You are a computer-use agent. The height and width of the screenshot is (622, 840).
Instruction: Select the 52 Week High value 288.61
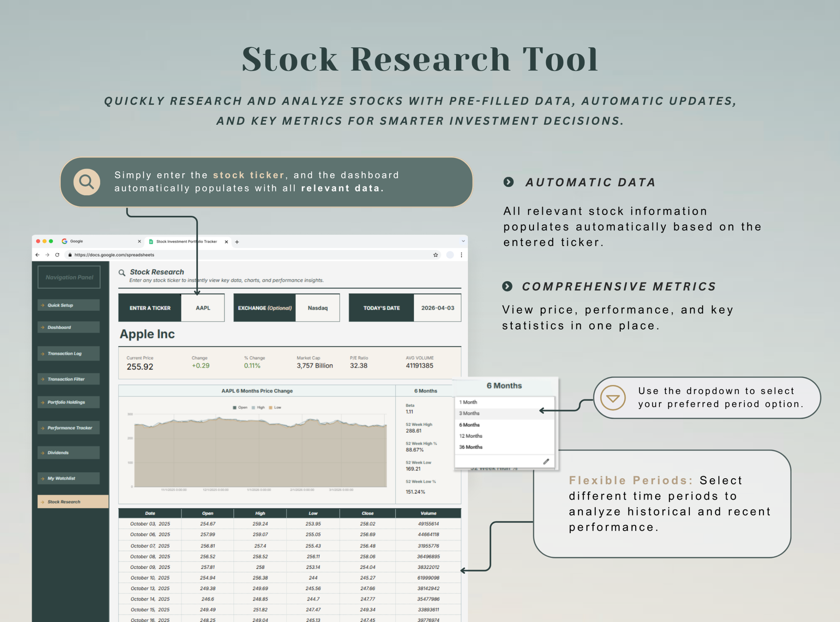[414, 431]
